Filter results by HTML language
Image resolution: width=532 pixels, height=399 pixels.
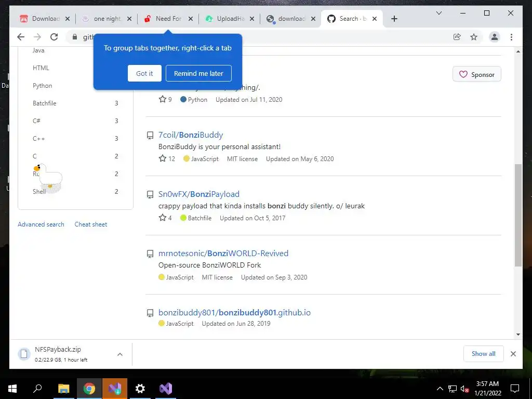pyautogui.click(x=41, y=68)
